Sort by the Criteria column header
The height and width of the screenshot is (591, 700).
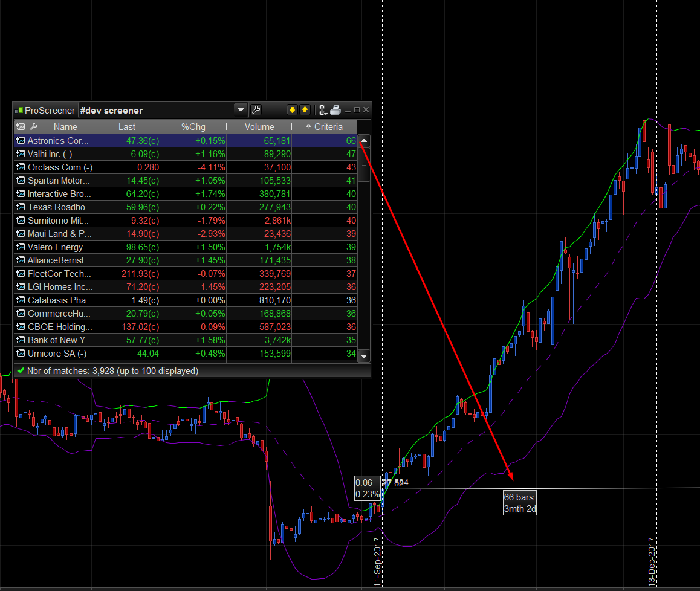(324, 127)
